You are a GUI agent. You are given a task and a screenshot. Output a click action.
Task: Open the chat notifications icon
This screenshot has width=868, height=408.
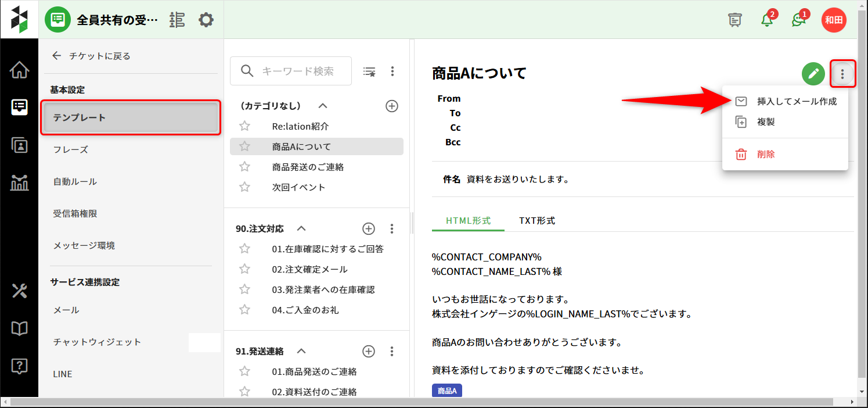pyautogui.click(x=799, y=20)
